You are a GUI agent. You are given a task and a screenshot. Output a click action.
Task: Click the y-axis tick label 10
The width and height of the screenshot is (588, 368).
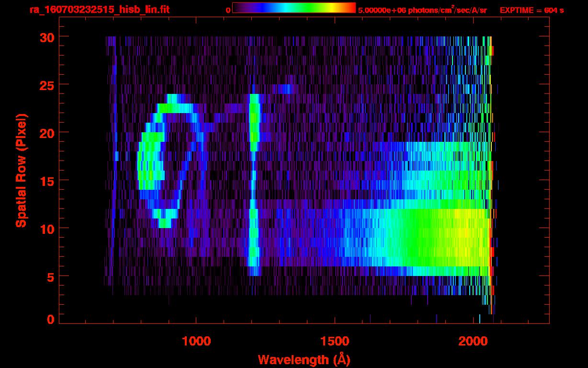point(46,229)
